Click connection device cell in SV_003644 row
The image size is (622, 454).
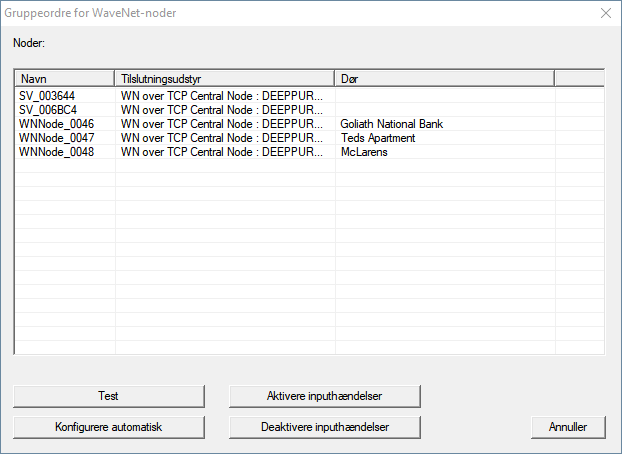(222, 96)
